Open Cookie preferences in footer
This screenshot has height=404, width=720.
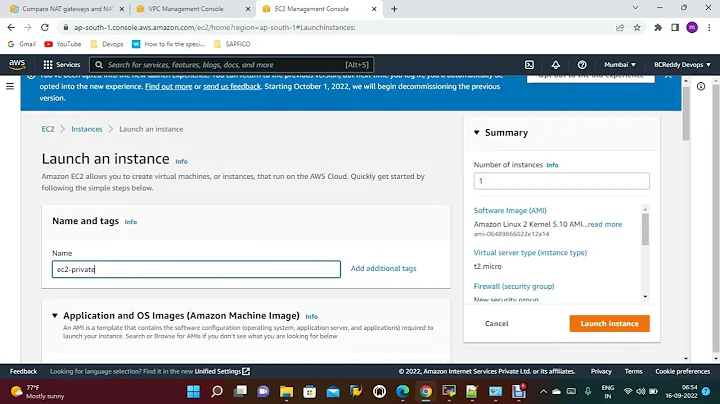click(x=682, y=371)
